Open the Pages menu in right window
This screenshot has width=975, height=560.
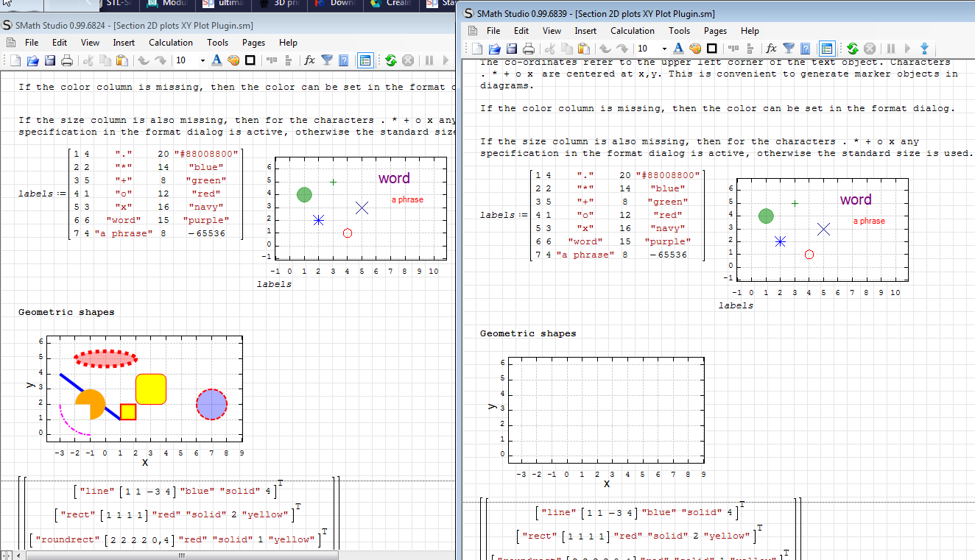click(x=715, y=31)
